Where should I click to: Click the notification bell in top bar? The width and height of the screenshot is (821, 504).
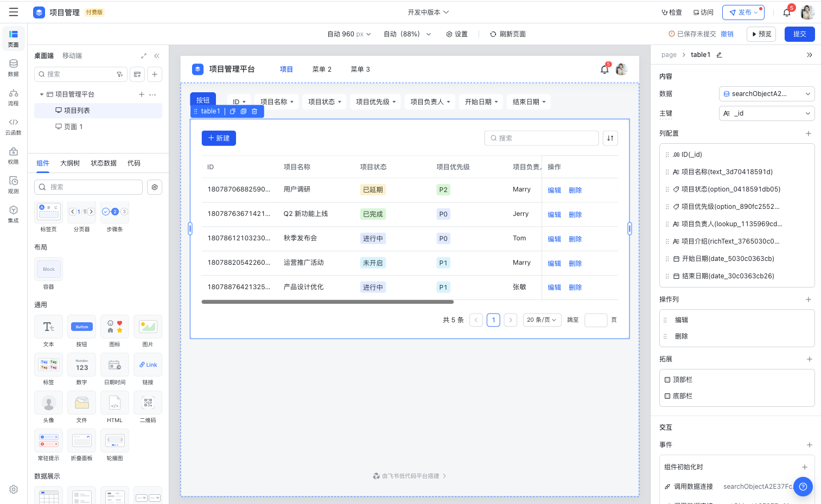point(786,12)
